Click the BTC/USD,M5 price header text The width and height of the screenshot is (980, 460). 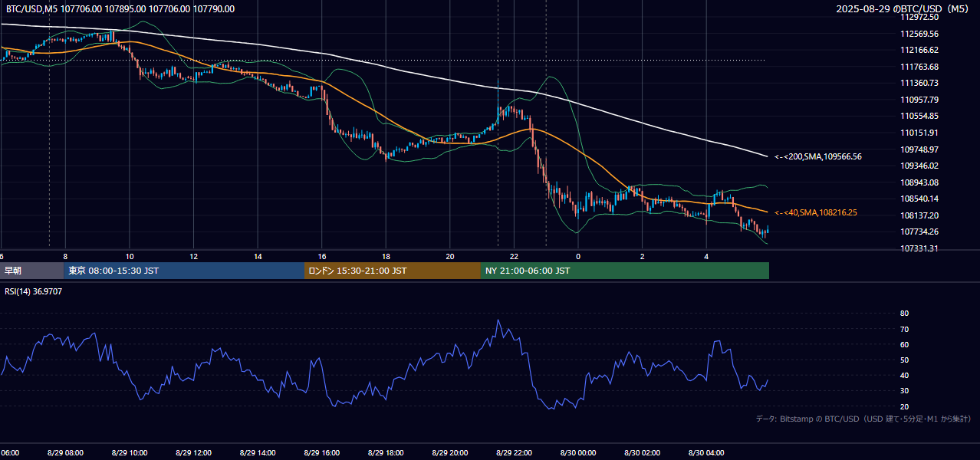(120, 9)
